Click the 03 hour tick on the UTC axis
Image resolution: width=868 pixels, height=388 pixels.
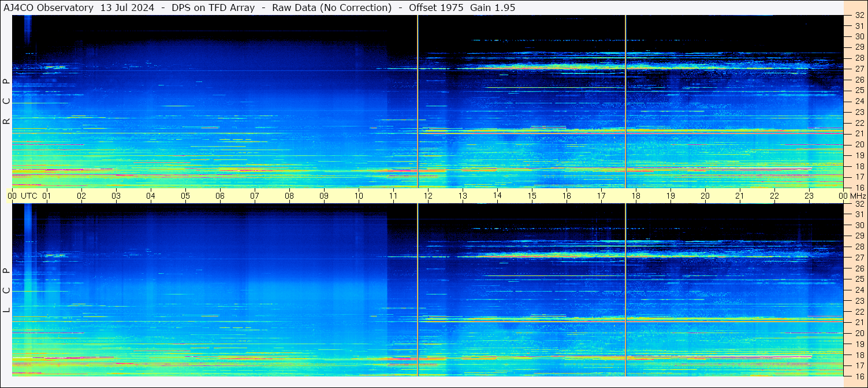[x=116, y=196]
